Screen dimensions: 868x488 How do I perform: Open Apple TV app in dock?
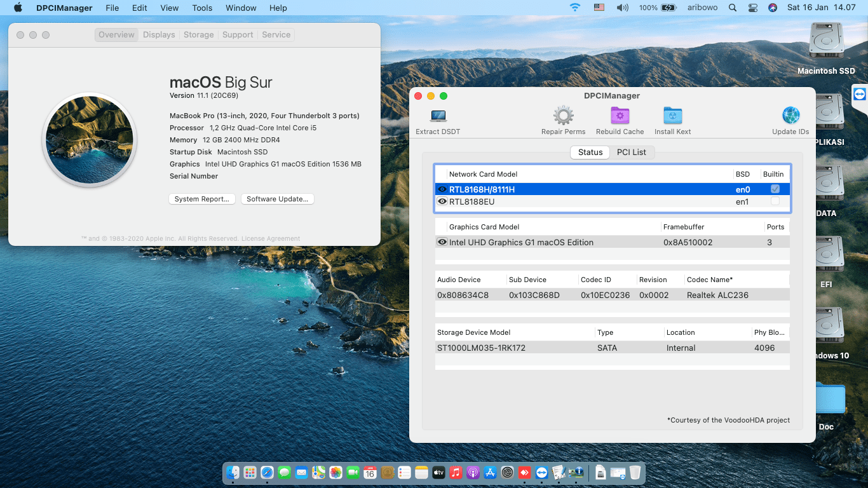click(x=438, y=473)
